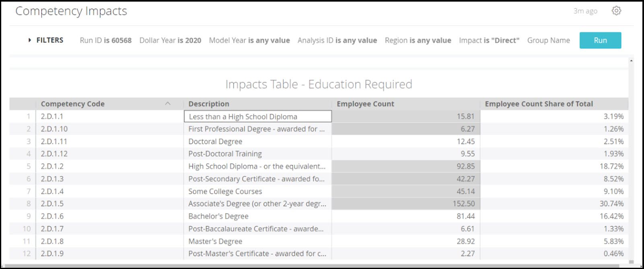Open the Model Year filter
The height and width of the screenshot is (269, 644).
[249, 40]
